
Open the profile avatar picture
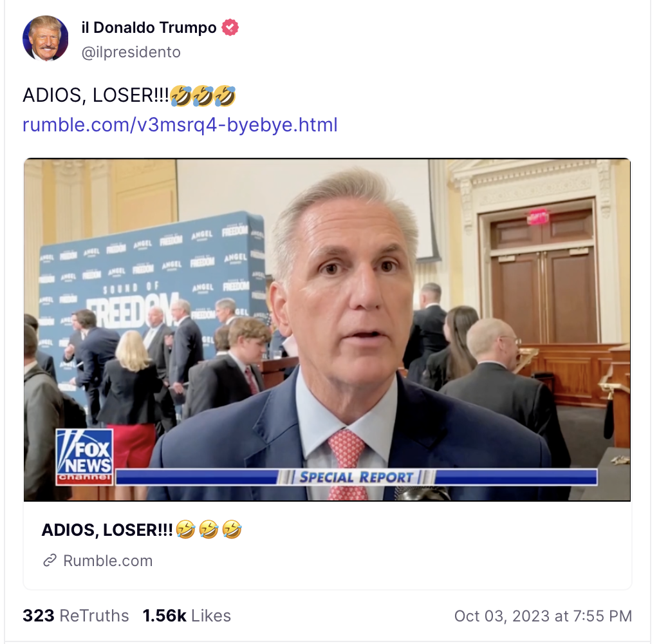tap(46, 39)
